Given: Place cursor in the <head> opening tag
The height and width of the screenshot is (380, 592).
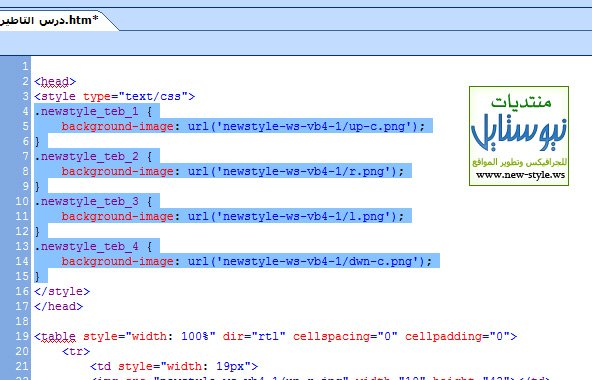Looking at the screenshot, I should pos(55,82).
